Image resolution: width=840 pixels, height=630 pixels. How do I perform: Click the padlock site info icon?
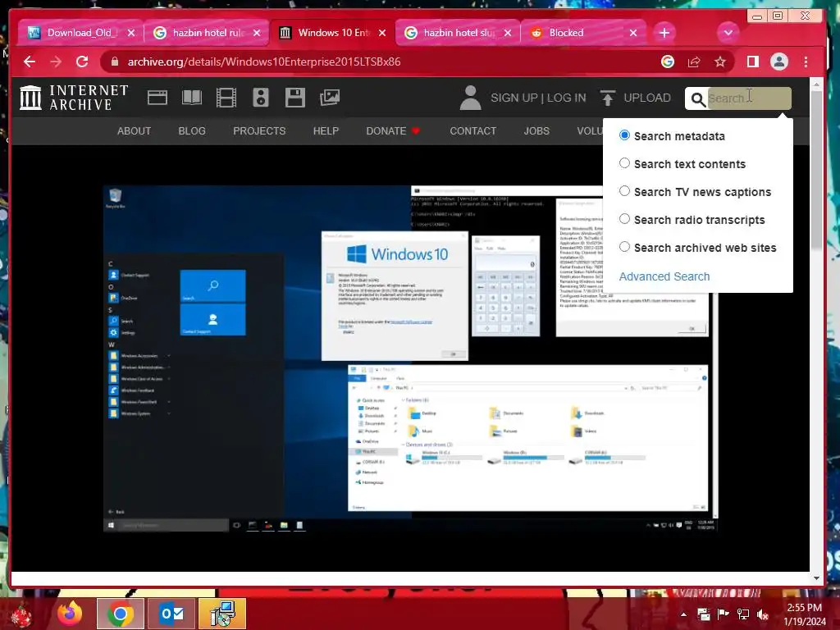pyautogui.click(x=114, y=62)
